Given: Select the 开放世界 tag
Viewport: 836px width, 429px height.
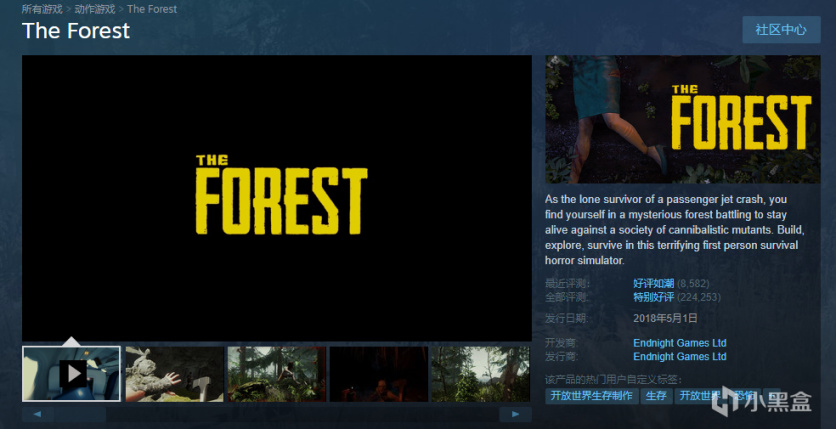Looking at the screenshot, I should (700, 396).
